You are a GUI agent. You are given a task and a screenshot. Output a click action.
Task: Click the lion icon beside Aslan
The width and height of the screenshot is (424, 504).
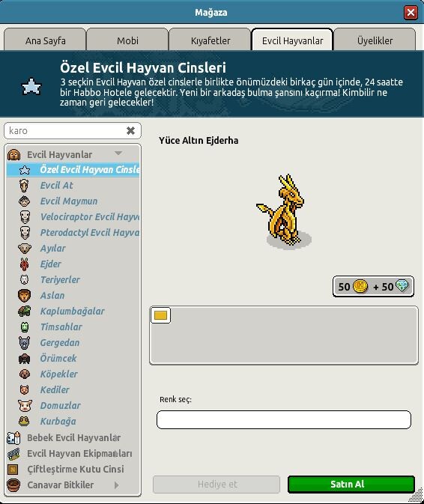point(24,296)
